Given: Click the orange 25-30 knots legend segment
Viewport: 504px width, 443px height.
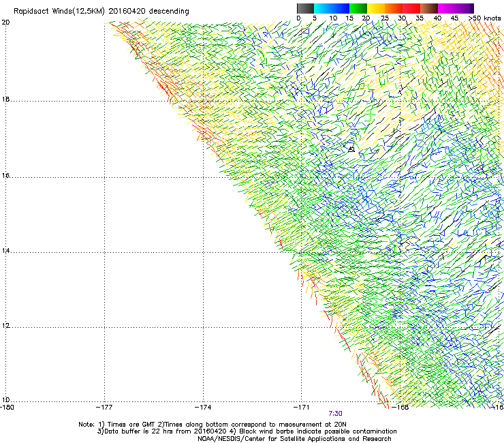Looking at the screenshot, I should 394,8.
